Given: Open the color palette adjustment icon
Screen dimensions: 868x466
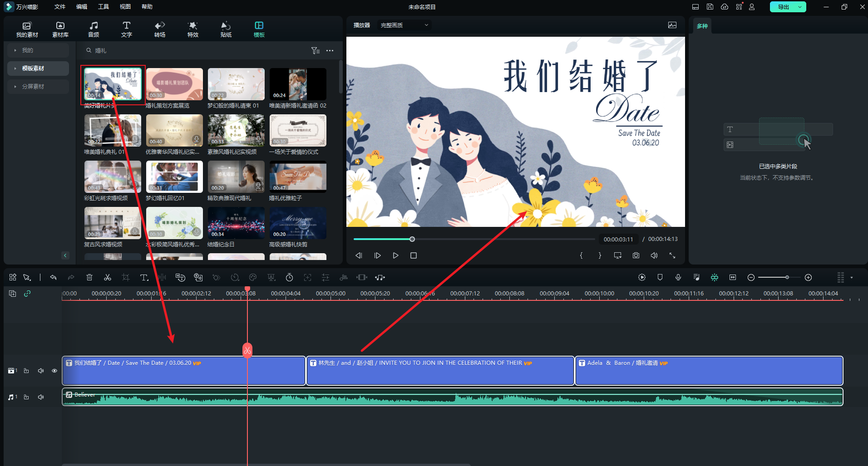Looking at the screenshot, I should click(x=253, y=277).
